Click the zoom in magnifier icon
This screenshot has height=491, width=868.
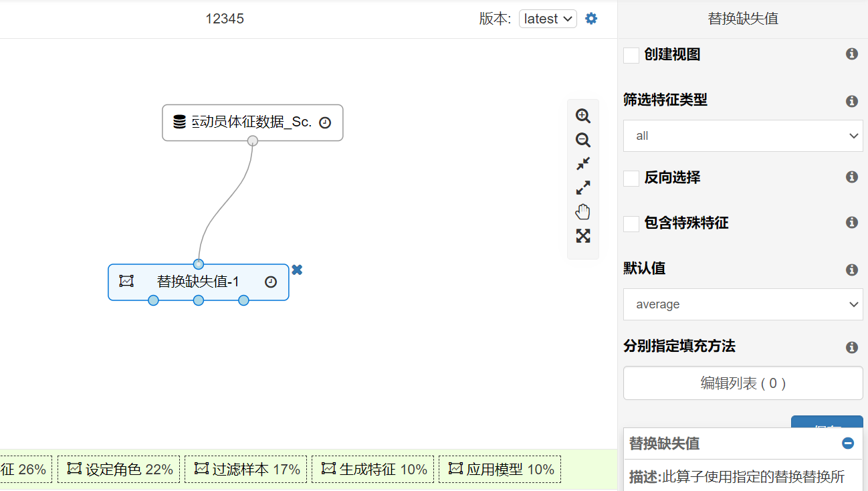tap(583, 116)
